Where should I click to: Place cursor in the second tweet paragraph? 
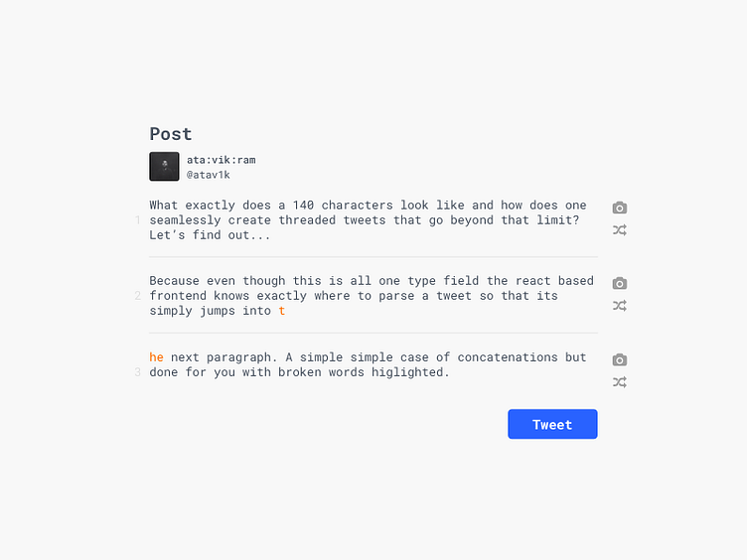click(368, 296)
